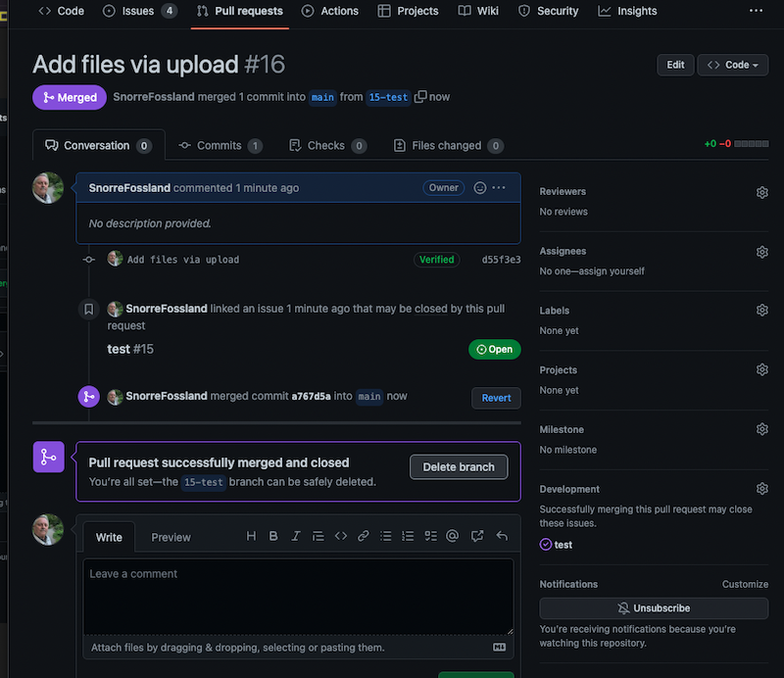Open the Wiki tab
Image resolution: width=784 pixels, height=678 pixels.
(478, 11)
